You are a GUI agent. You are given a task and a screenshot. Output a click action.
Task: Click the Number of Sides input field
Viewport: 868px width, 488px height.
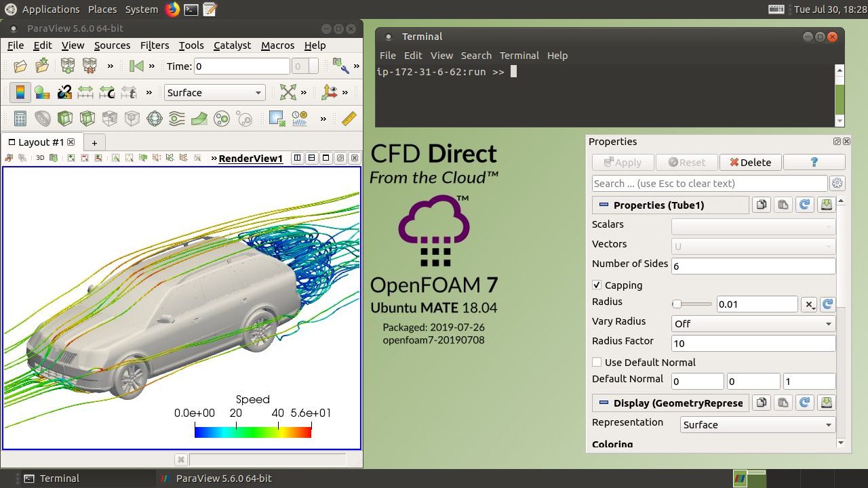click(753, 266)
